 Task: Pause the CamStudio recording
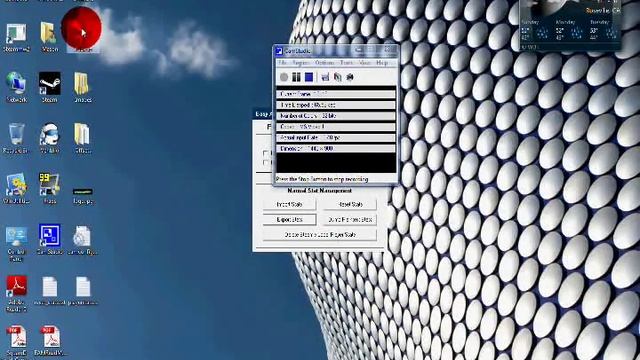point(296,77)
